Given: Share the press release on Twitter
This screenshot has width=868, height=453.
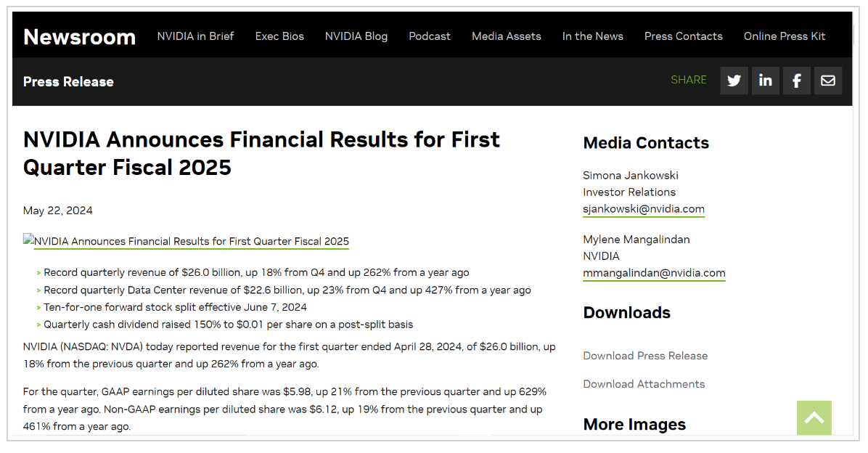Looking at the screenshot, I should [734, 81].
